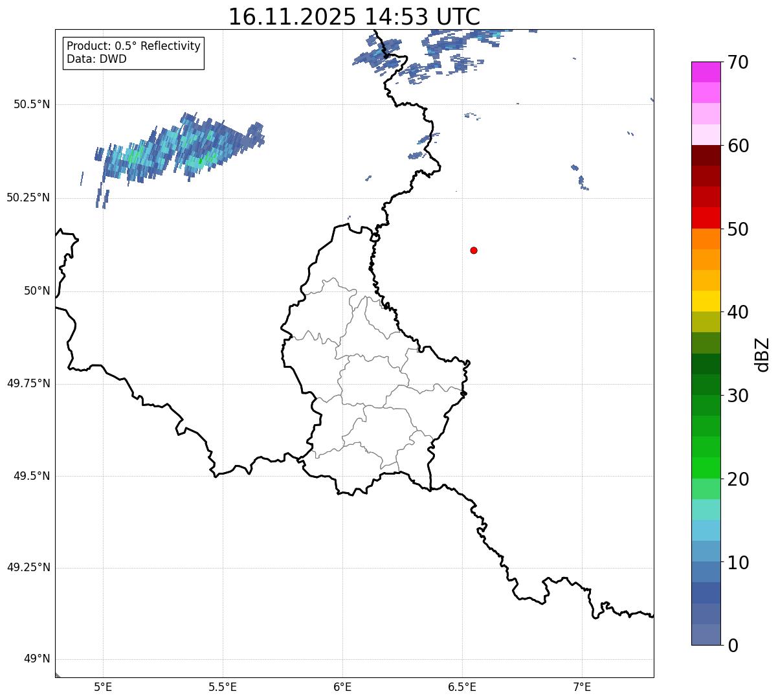
Task: Click the colorbar tick label 70
Action: 738,62
